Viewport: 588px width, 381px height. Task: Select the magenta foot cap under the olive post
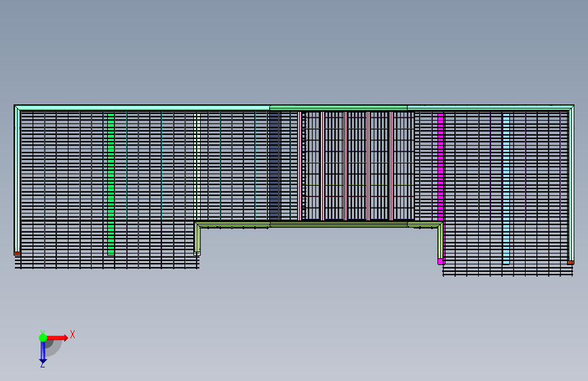tap(441, 262)
